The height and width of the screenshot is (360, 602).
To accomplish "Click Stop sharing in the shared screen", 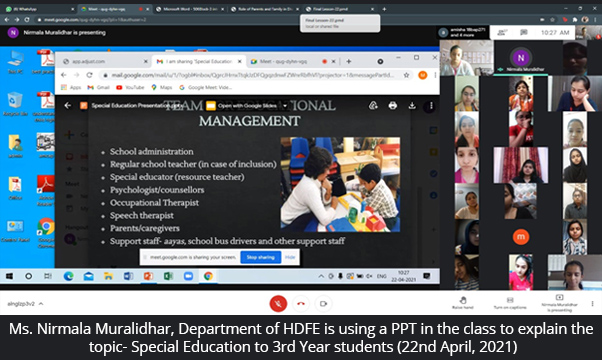I will click(x=261, y=257).
